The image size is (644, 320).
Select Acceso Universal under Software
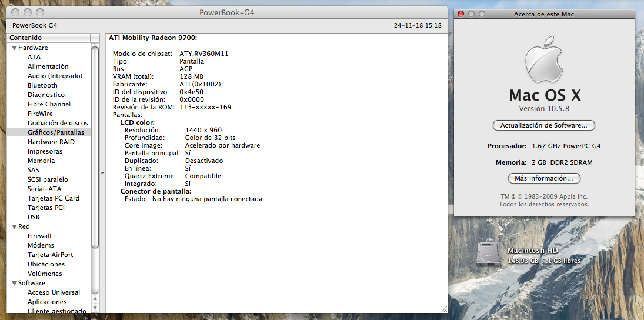[54, 293]
